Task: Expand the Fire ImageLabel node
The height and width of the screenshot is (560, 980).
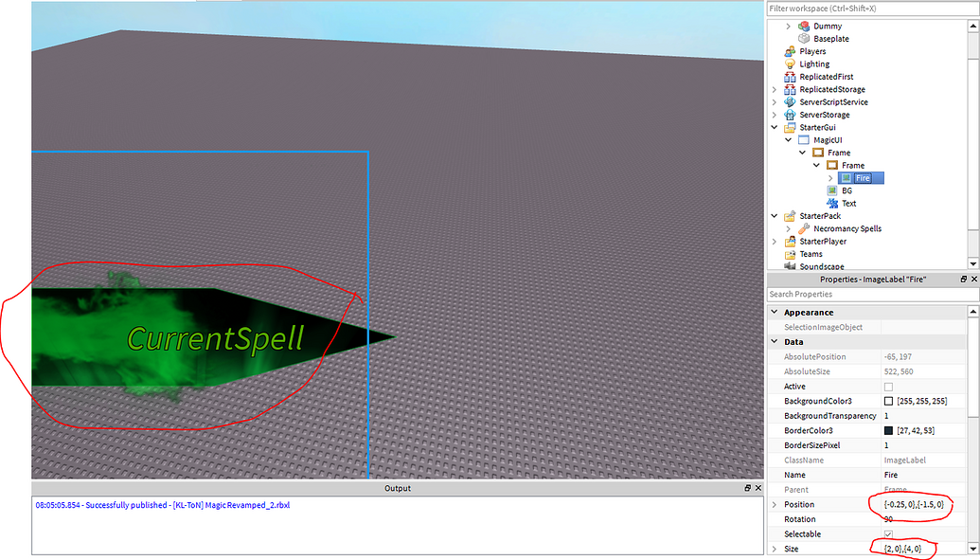Action: tap(830, 178)
